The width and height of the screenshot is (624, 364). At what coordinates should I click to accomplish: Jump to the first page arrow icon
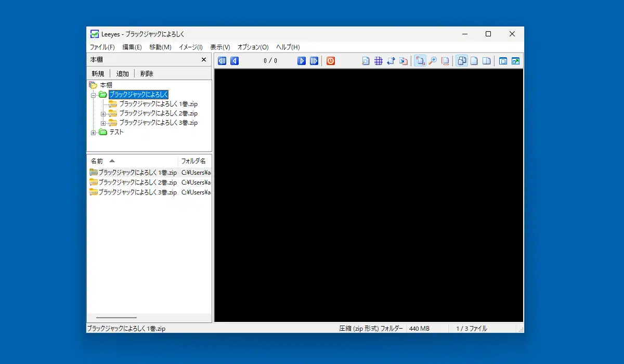click(x=222, y=61)
